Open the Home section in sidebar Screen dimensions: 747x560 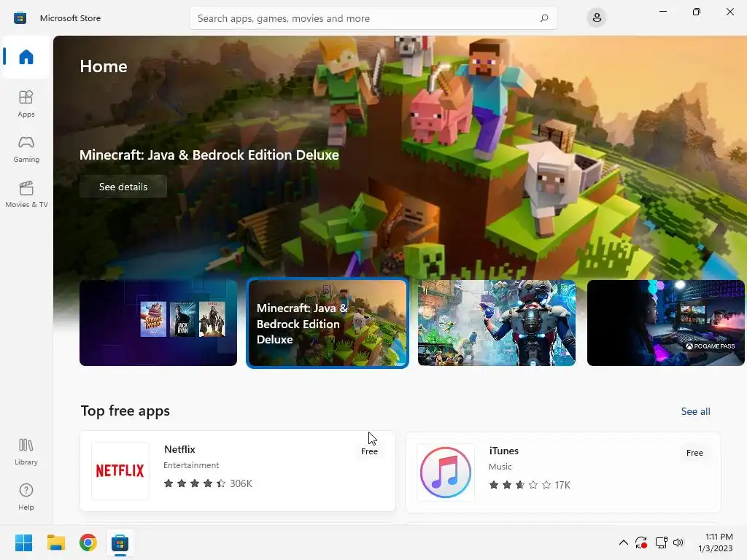point(26,57)
